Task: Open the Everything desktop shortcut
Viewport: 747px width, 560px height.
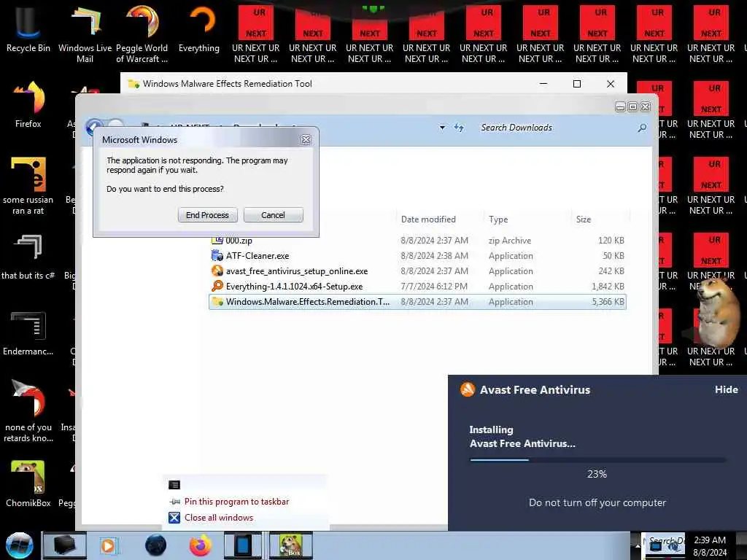Action: [x=198, y=28]
